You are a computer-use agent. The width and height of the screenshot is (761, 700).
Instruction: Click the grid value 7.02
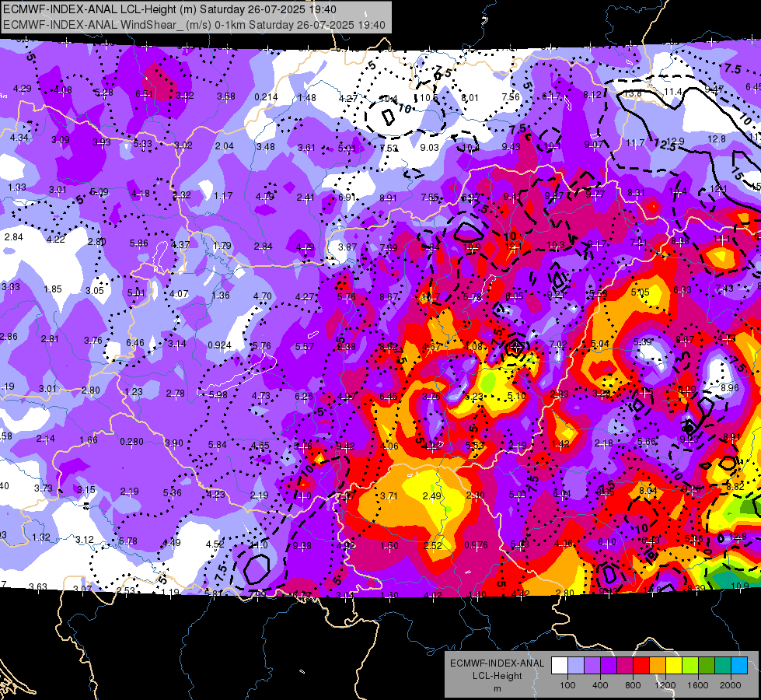coord(558,344)
